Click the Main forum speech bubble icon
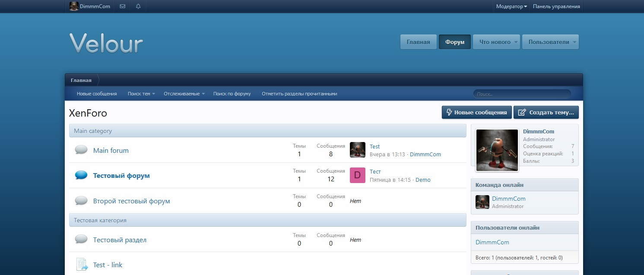This screenshot has width=644, height=275. tap(81, 150)
